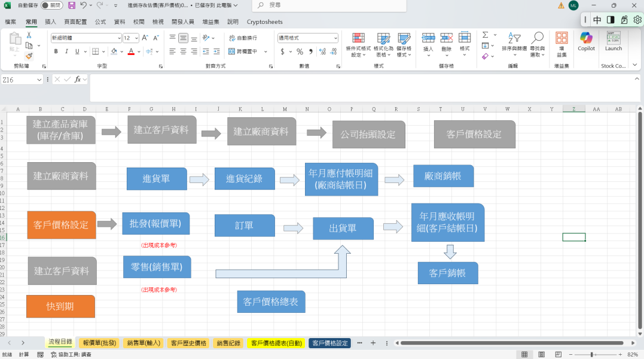Click the 廠商銷帳 flowchart button
Image resolution: width=644 pixels, height=359 pixels.
tap(443, 176)
